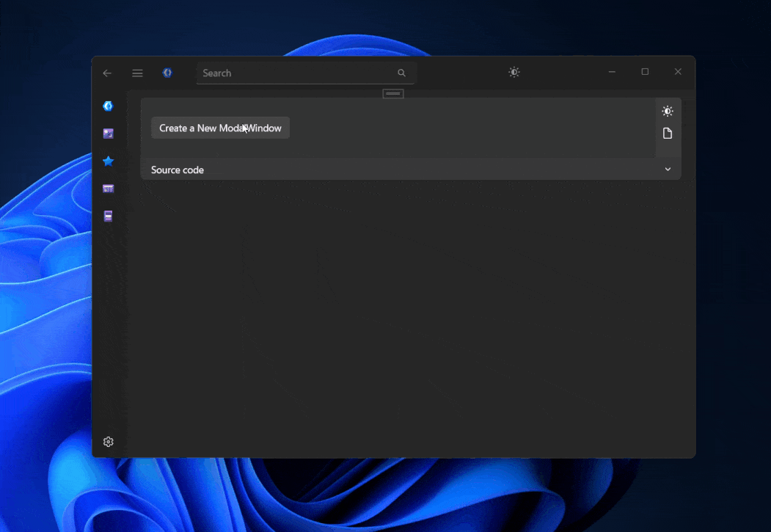This screenshot has width=771, height=532.
Task: Open the blue star item in the sidebar
Action: pos(108,161)
